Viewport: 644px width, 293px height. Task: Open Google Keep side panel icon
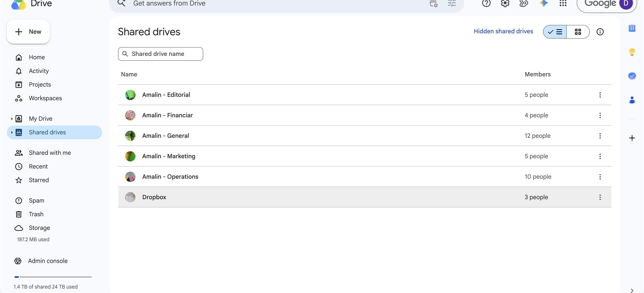632,52
